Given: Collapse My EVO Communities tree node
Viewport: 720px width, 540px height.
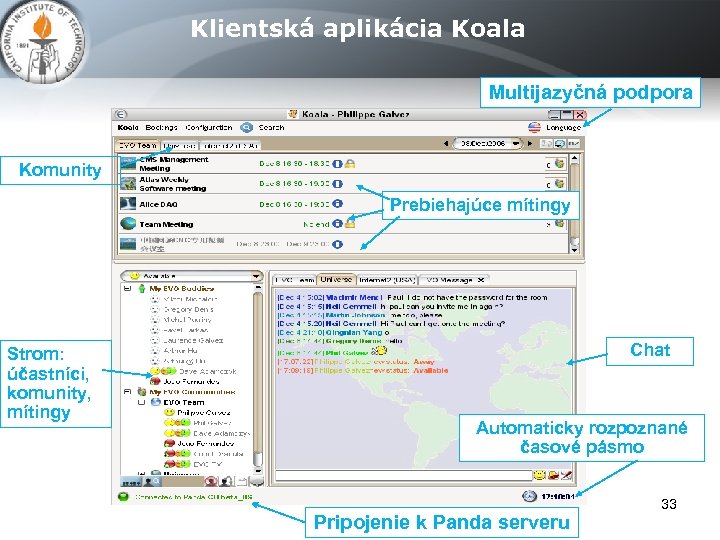Looking at the screenshot, I should (127, 392).
